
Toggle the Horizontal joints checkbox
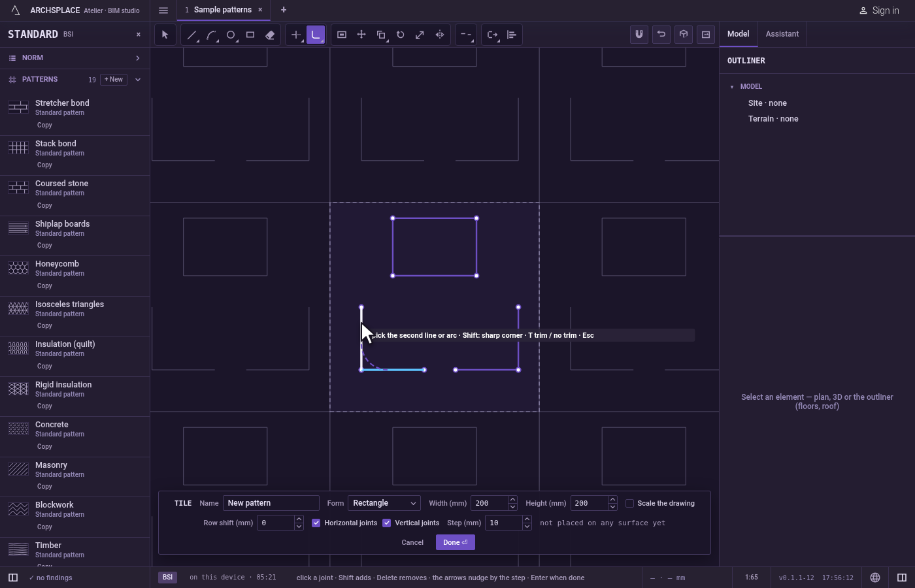[x=316, y=523]
